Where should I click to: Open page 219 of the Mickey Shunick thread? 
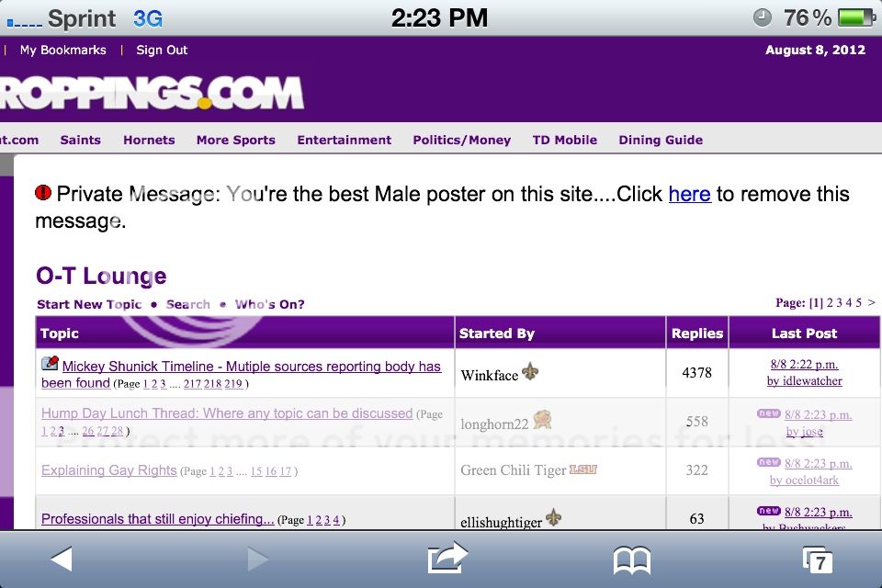233,384
